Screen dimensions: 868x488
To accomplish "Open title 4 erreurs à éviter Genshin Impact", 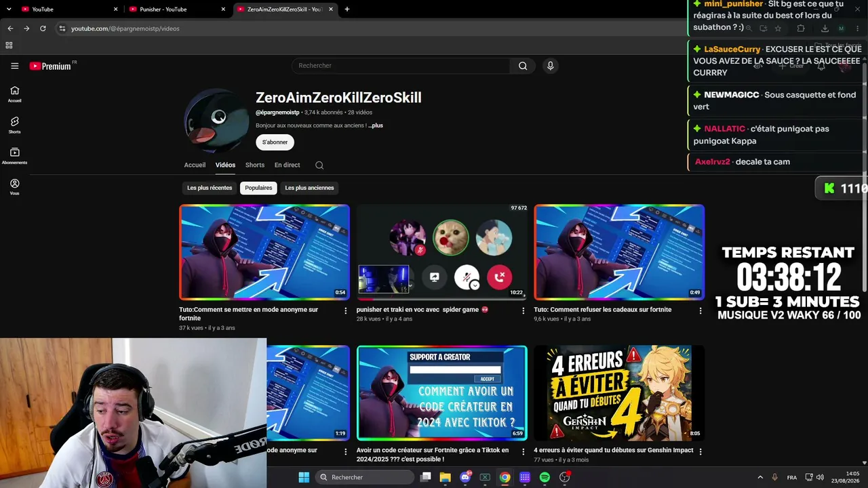I will click(x=614, y=450).
